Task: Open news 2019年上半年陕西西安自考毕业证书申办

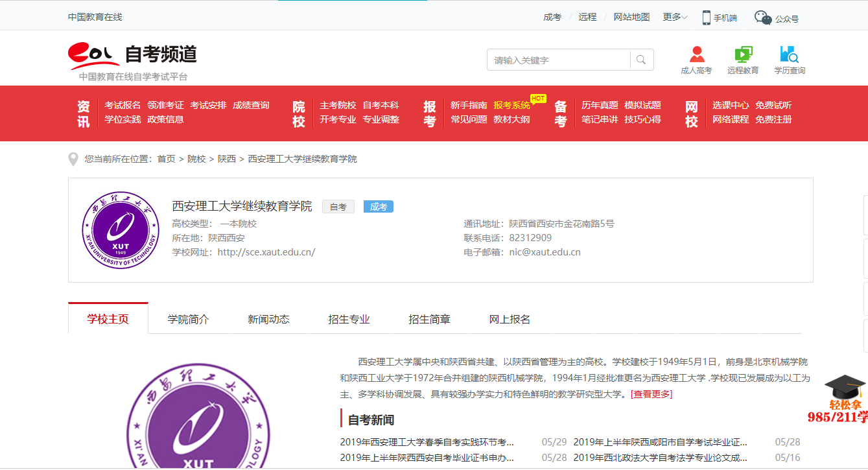Action: point(427,458)
